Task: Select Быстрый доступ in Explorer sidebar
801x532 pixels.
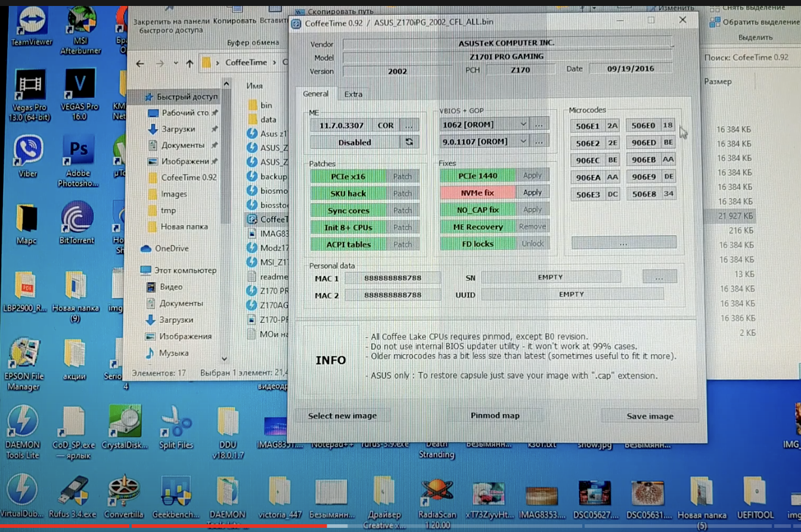Action: (x=182, y=97)
